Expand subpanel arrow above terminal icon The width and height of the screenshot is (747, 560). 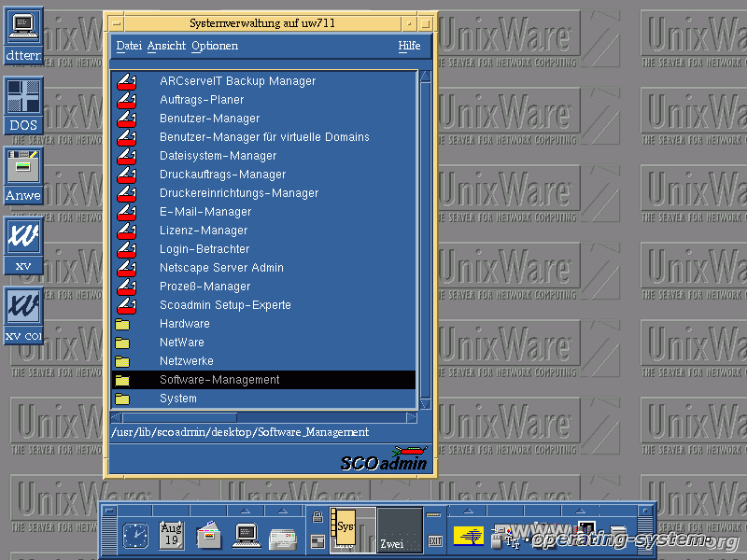246,511
